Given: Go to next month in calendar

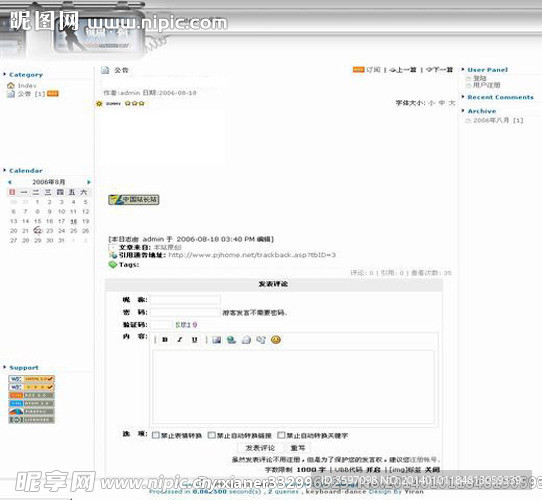Looking at the screenshot, I should pos(89,182).
